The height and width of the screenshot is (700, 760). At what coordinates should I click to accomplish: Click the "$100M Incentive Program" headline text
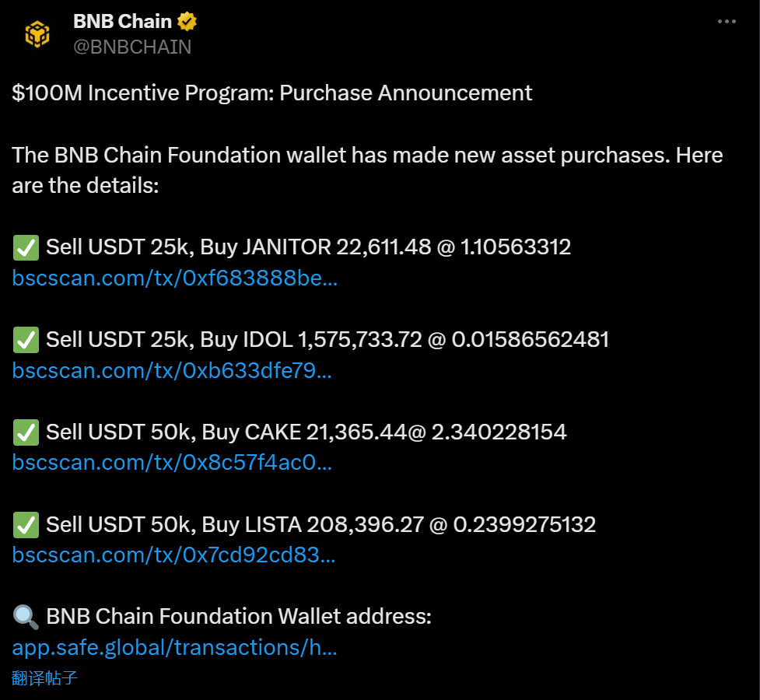click(x=271, y=93)
